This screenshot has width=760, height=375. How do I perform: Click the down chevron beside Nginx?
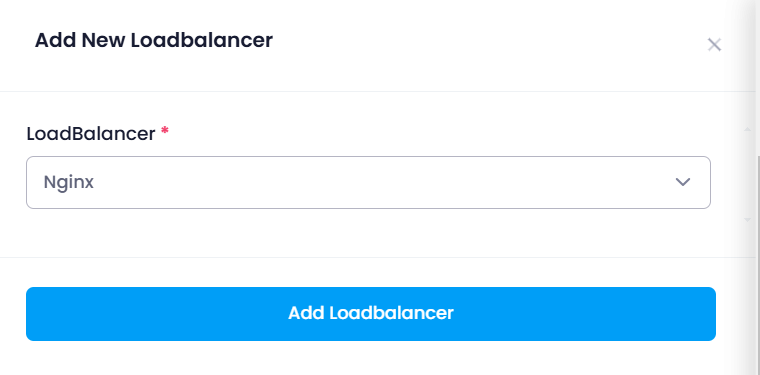(x=682, y=182)
